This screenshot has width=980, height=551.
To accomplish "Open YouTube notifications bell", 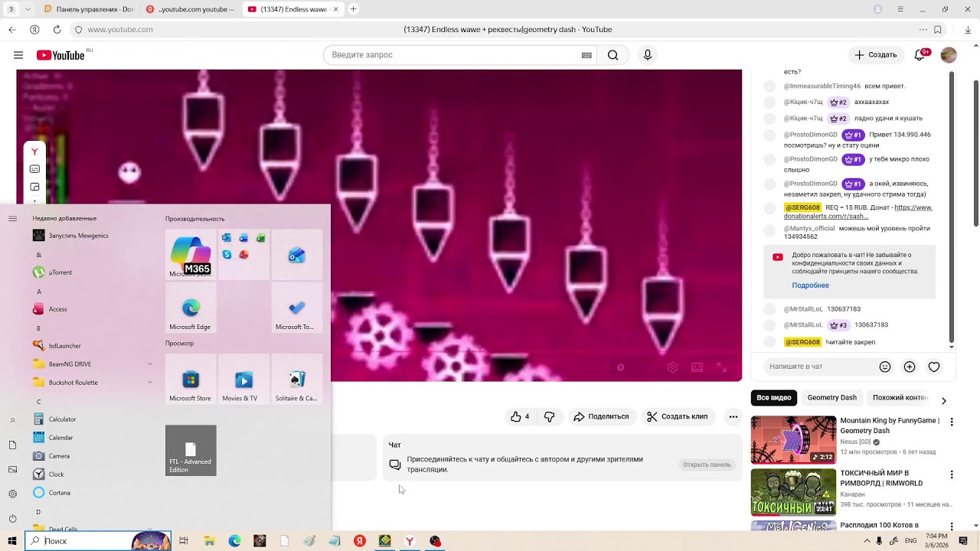I will pyautogui.click(x=921, y=55).
